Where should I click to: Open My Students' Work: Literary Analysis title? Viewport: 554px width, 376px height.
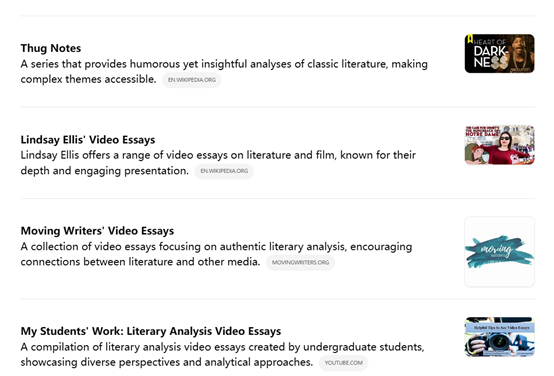click(151, 331)
